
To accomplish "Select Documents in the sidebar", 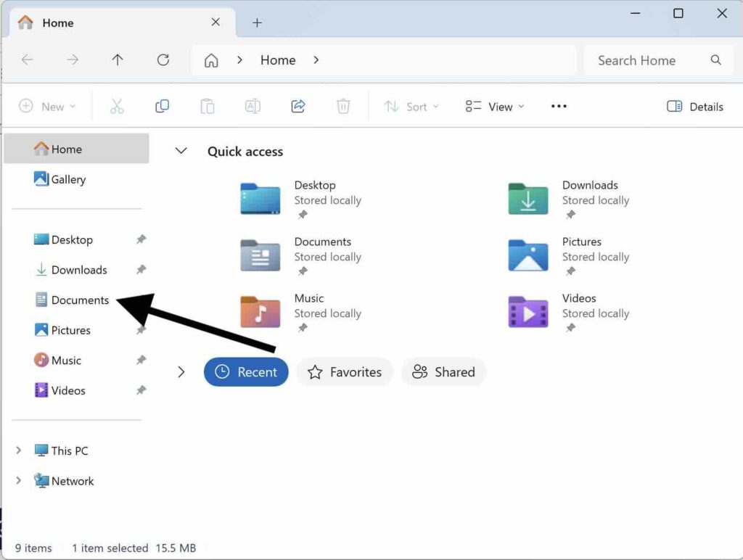I will (x=80, y=300).
